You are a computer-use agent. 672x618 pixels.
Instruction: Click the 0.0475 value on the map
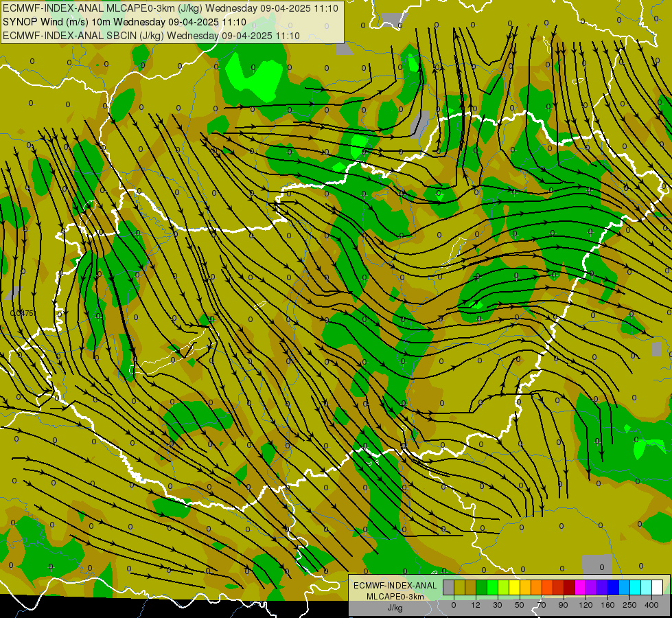[21, 314]
